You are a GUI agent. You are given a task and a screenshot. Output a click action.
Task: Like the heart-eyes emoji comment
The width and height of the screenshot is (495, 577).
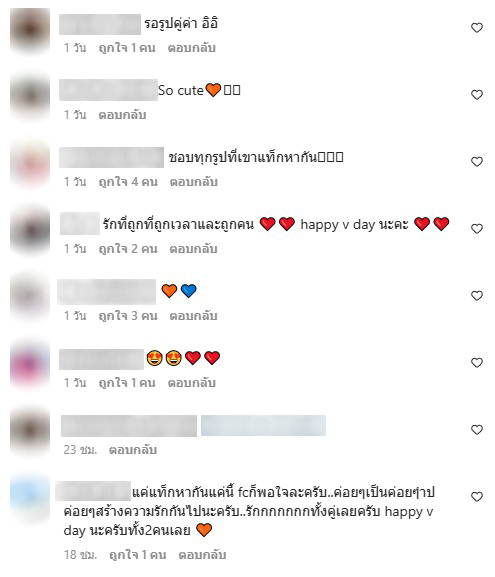point(477,363)
